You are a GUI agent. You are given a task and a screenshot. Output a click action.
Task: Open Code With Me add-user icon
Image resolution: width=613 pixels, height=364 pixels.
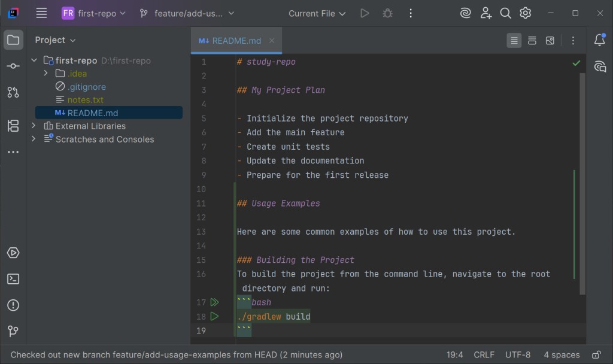coord(485,13)
